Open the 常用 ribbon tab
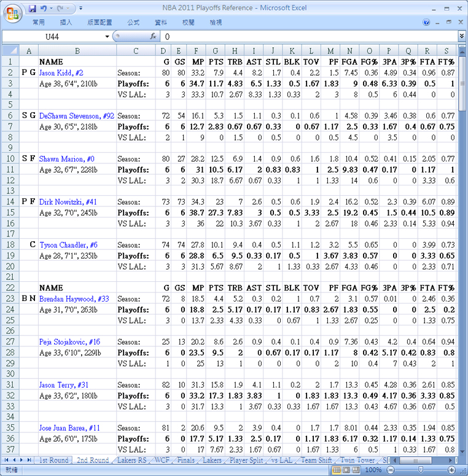The width and height of the screenshot is (468, 476). [x=39, y=22]
